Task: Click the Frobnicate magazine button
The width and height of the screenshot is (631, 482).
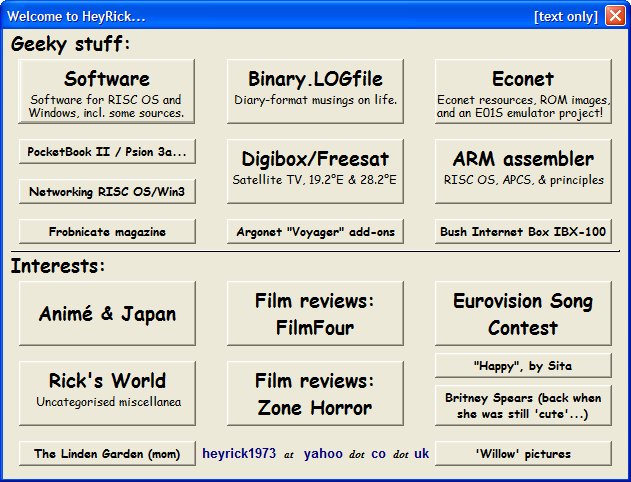Action: pyautogui.click(x=107, y=231)
